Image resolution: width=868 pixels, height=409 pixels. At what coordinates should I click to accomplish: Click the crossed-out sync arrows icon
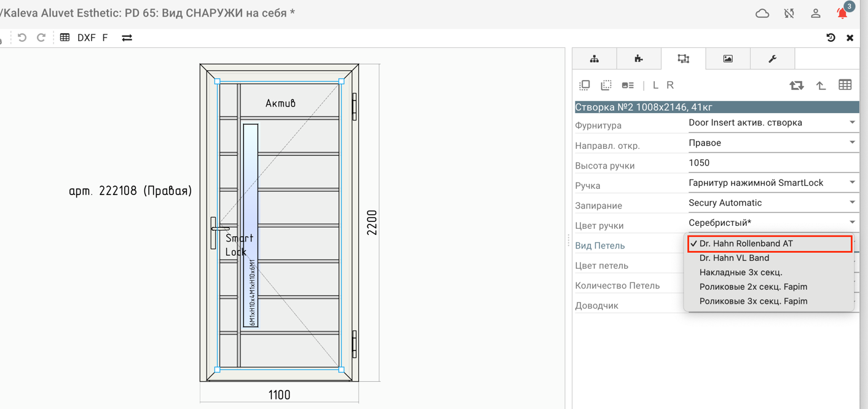pos(789,14)
